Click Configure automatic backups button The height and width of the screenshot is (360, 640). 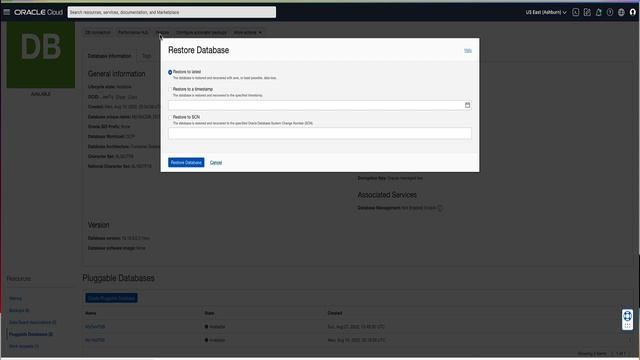[x=201, y=33]
